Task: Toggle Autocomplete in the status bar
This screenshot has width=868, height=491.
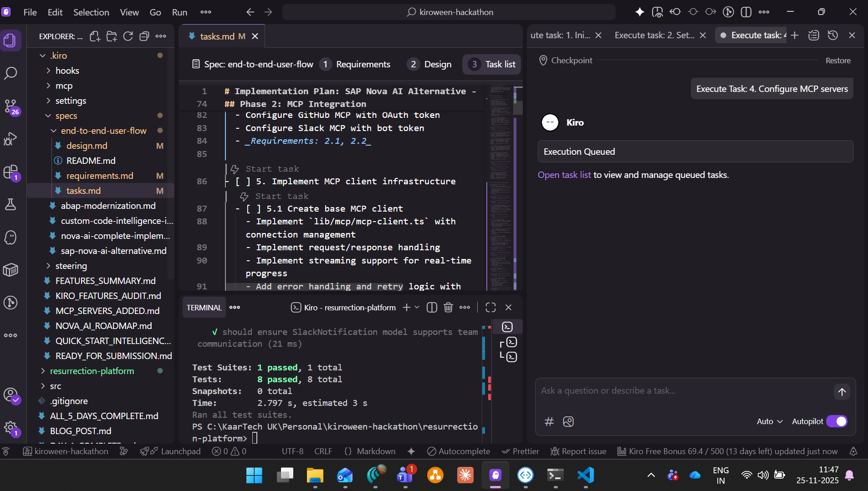Action: pos(459,451)
